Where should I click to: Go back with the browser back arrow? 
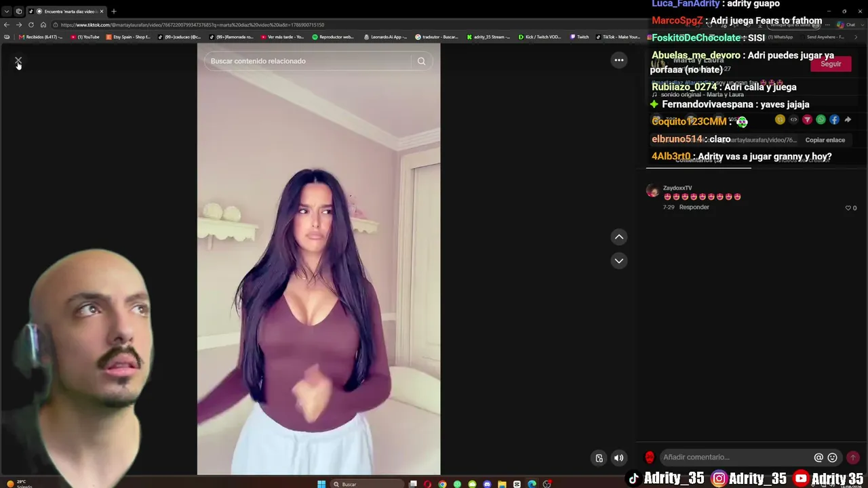pyautogui.click(x=7, y=25)
